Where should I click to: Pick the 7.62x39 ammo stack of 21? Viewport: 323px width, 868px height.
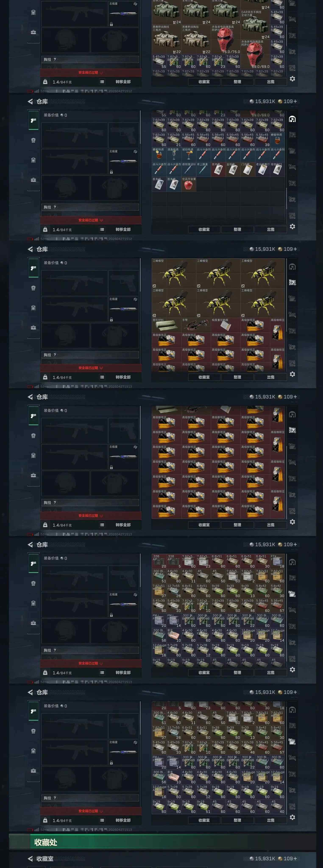pyautogui.click(x=174, y=140)
